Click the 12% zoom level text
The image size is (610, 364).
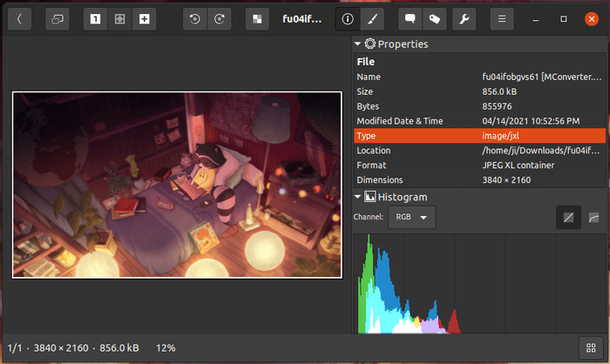[166, 348]
